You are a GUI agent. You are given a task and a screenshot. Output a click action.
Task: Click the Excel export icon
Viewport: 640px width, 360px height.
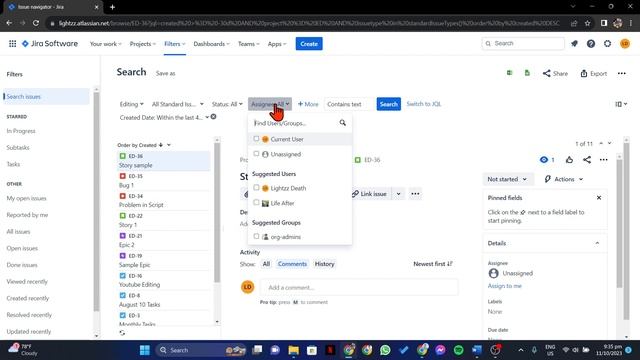click(x=509, y=73)
